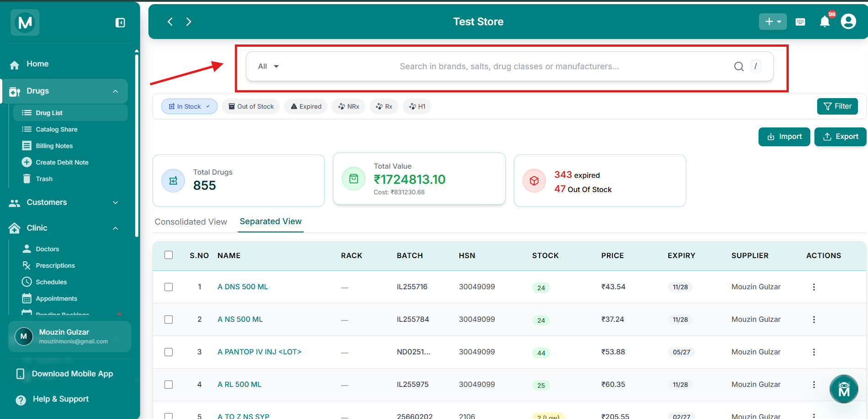Filter by H1 drugs
Screen dimensions: 868x419
click(417, 106)
